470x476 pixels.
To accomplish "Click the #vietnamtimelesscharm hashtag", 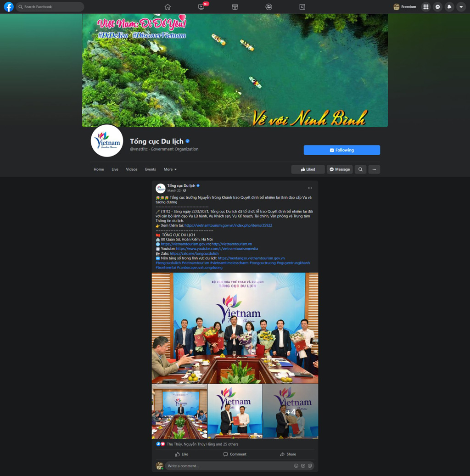I will click(x=229, y=263).
